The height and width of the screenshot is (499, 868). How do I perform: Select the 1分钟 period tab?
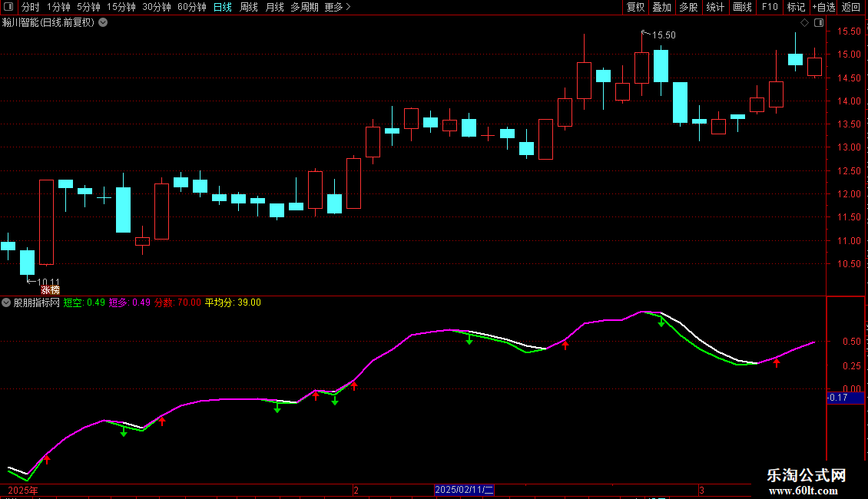point(58,7)
